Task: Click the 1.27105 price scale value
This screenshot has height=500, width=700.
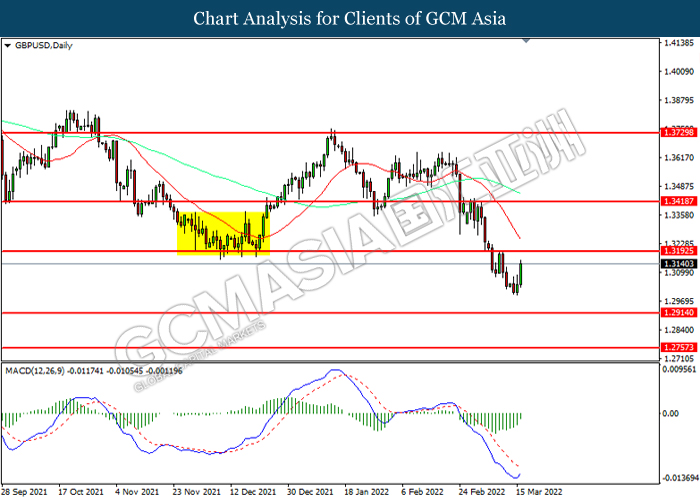Action: pos(679,358)
